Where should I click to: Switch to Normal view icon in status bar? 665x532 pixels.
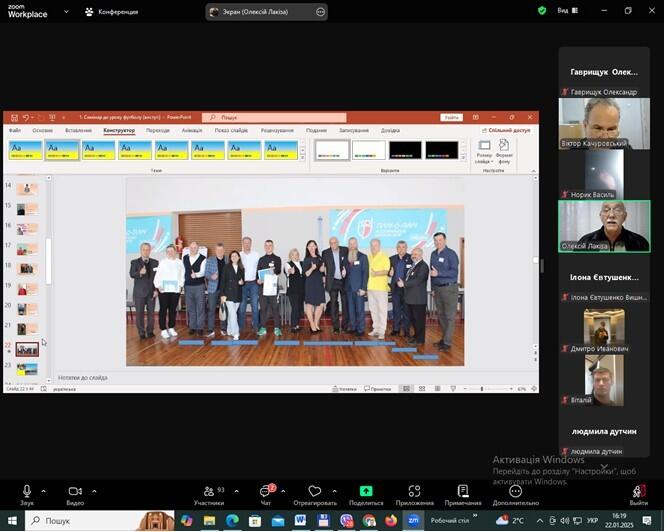pyautogui.click(x=406, y=389)
